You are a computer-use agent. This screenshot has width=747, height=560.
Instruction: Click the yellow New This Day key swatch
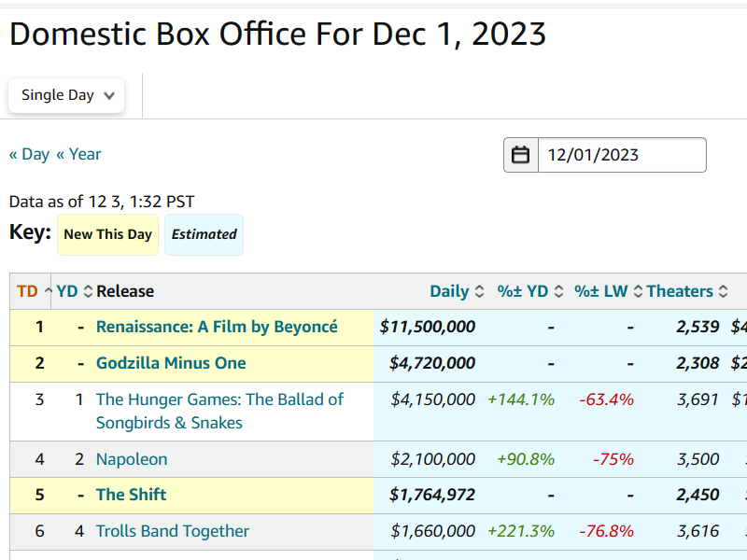[107, 234]
